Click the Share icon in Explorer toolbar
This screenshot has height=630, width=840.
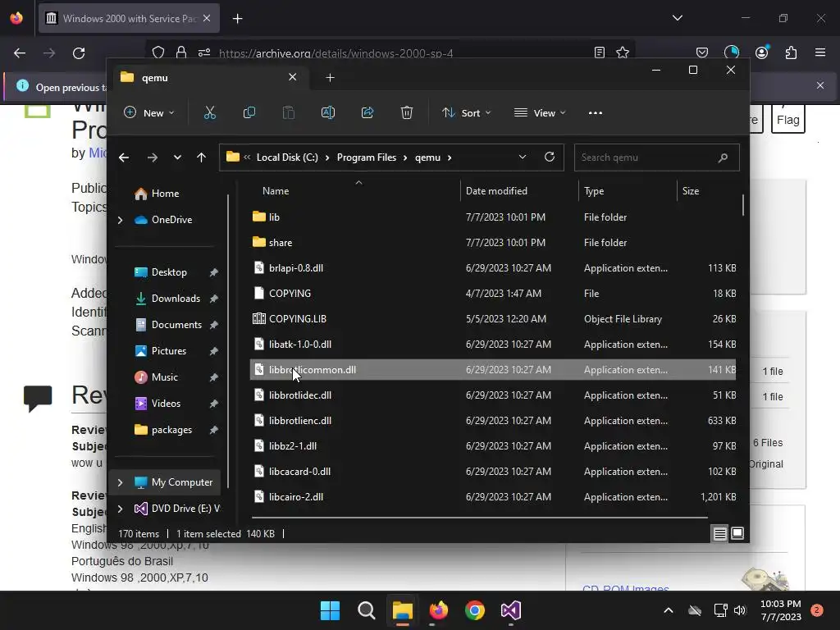(367, 113)
